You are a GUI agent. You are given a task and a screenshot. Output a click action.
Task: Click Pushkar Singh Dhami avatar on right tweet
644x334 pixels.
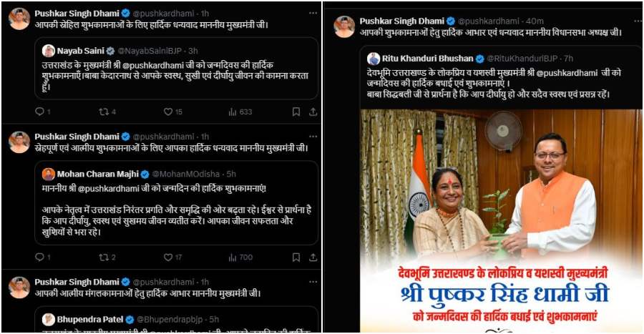(344, 26)
